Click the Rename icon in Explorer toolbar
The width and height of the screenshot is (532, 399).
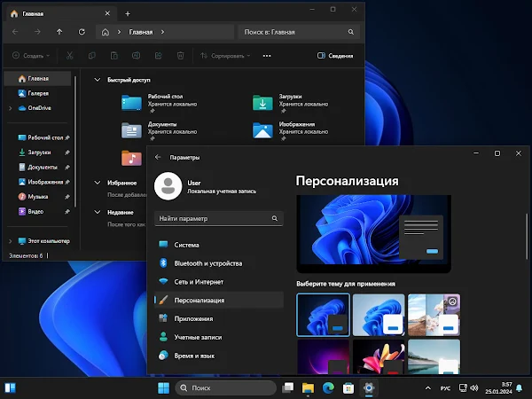136,56
